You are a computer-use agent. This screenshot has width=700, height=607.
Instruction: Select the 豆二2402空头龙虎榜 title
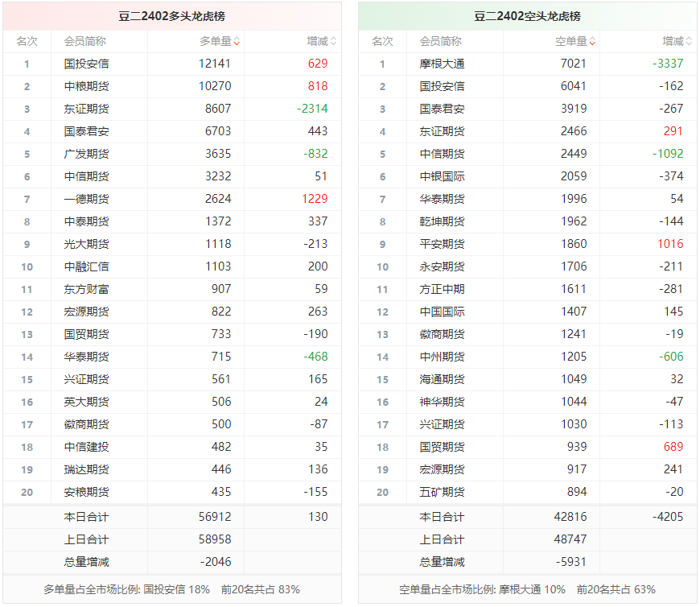point(527,17)
